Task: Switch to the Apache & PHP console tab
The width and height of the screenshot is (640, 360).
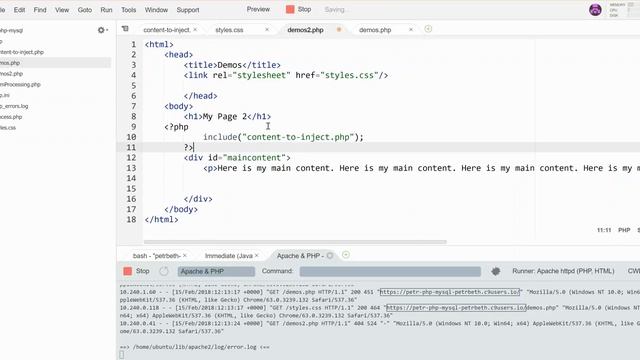Action: click(300, 256)
